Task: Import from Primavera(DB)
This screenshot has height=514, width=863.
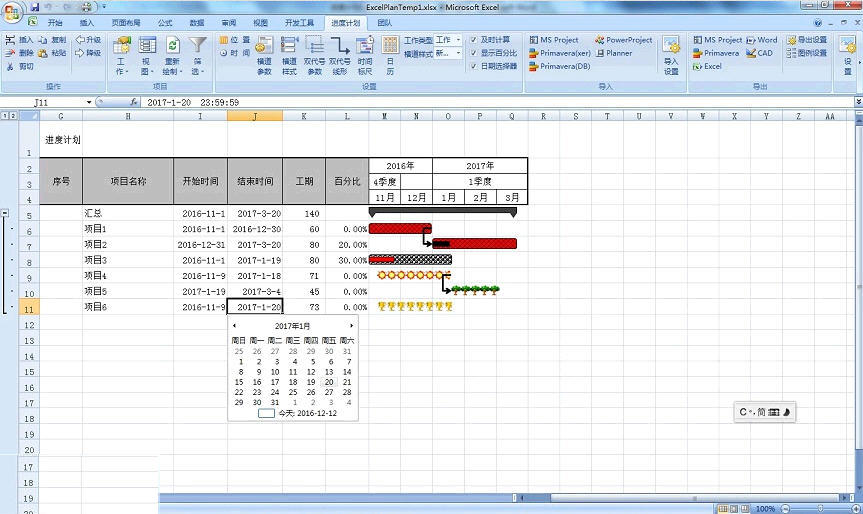Action: tap(560, 66)
